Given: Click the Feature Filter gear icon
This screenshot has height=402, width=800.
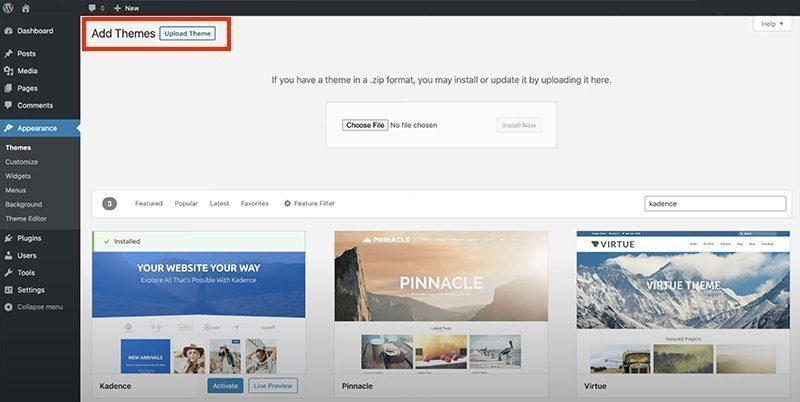Looking at the screenshot, I should [287, 204].
